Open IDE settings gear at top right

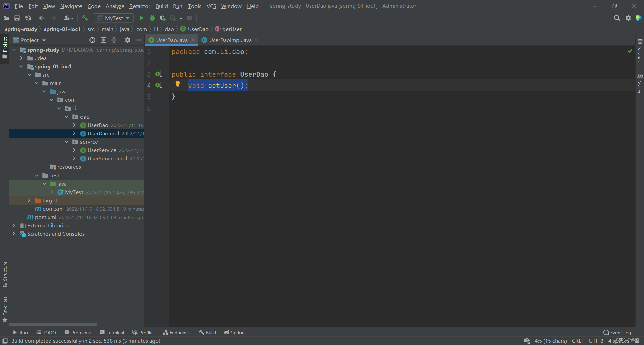628,18
